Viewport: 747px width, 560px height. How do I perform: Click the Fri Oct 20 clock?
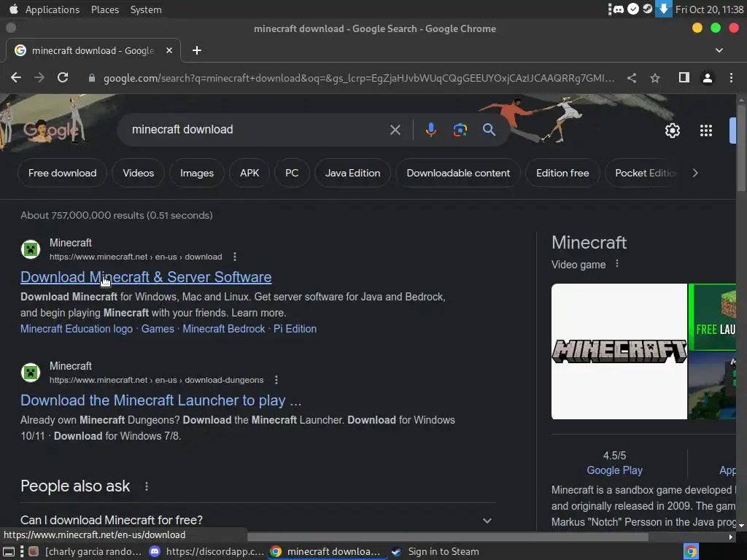click(709, 9)
